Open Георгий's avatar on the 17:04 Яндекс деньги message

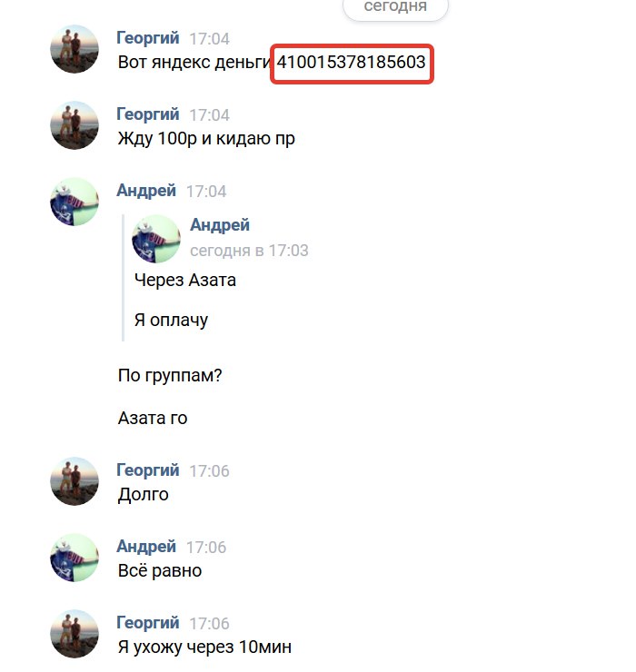pyautogui.click(x=75, y=49)
